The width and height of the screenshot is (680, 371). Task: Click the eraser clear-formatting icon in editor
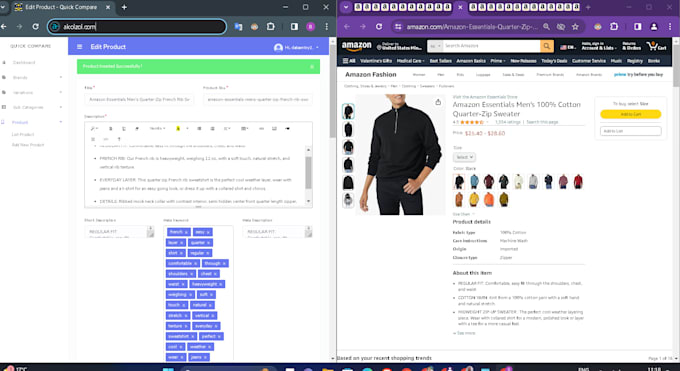pyautogui.click(x=137, y=128)
